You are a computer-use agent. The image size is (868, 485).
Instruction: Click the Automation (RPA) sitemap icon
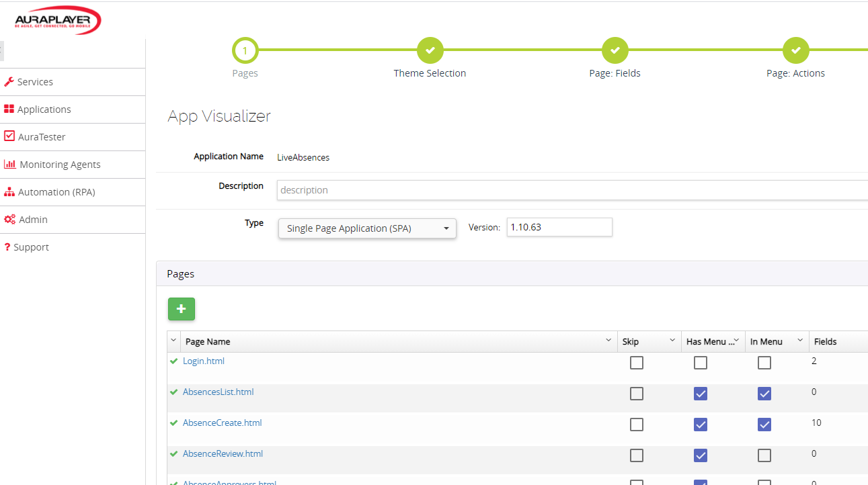tap(9, 191)
